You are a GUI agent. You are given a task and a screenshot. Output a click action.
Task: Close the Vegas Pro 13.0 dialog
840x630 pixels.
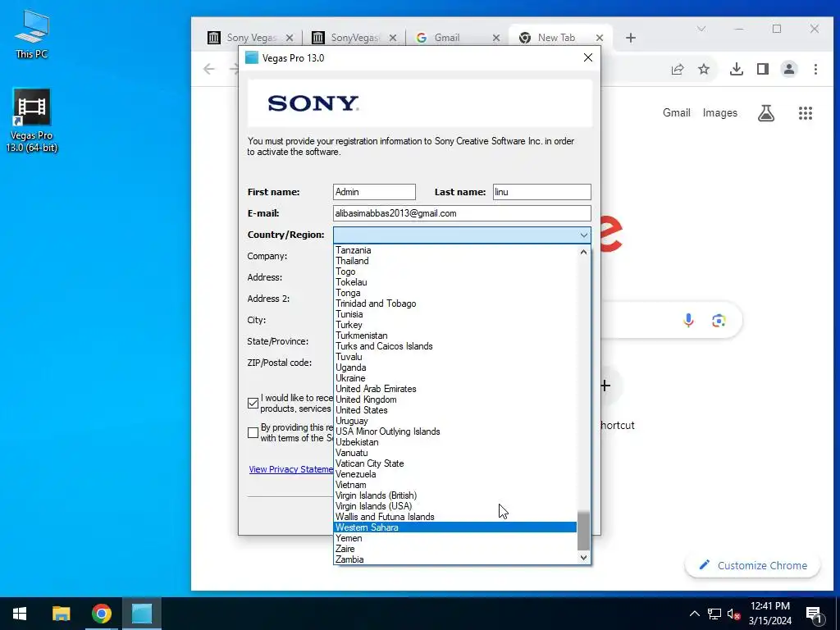587,57
